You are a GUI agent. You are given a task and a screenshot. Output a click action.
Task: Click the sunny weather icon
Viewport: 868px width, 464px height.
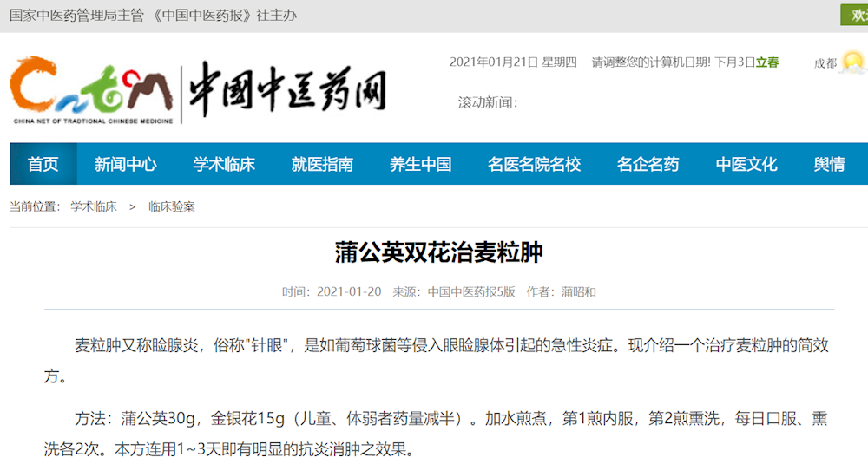(x=853, y=62)
